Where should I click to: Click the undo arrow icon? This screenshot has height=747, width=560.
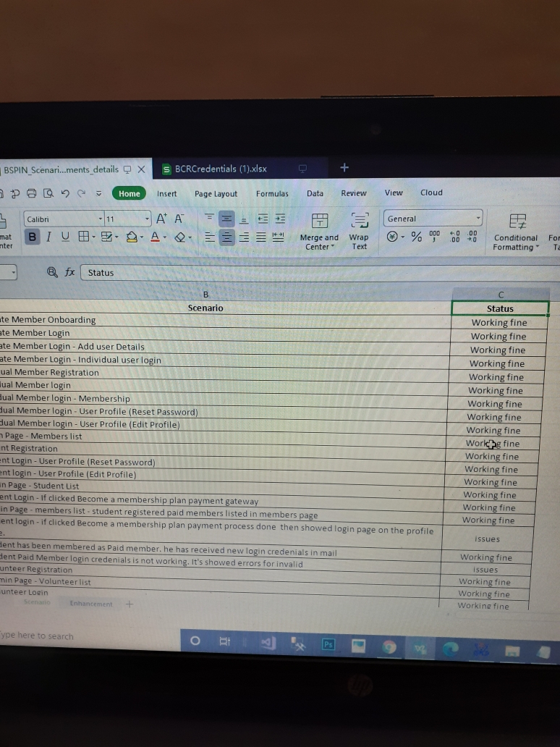pyautogui.click(x=64, y=193)
